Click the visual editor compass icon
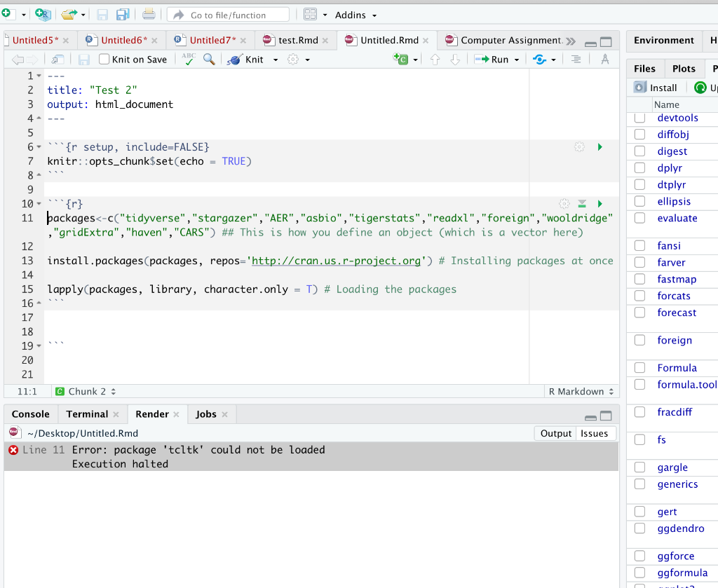Screen dimensions: 718x588 [605, 60]
